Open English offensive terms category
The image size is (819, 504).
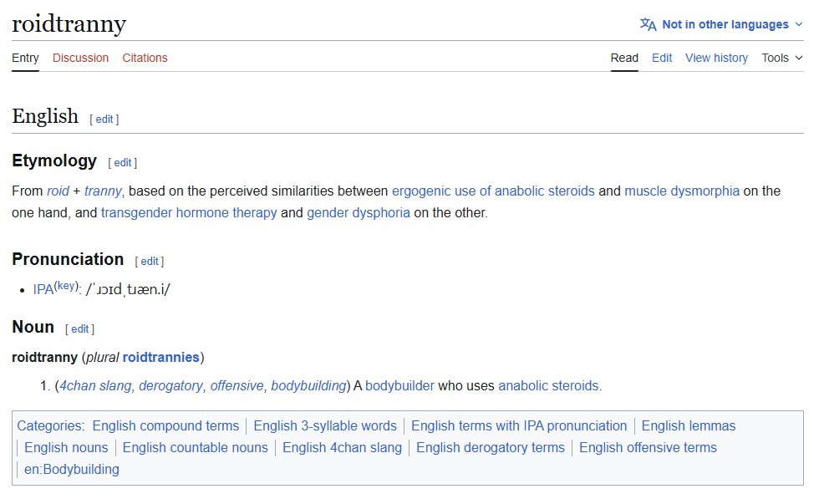648,448
